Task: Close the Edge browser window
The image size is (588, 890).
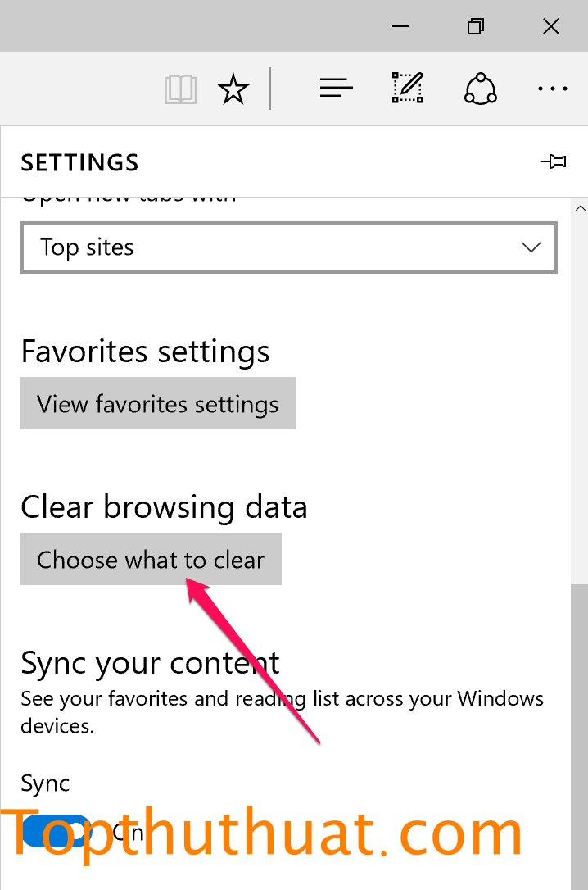Action: tap(551, 26)
